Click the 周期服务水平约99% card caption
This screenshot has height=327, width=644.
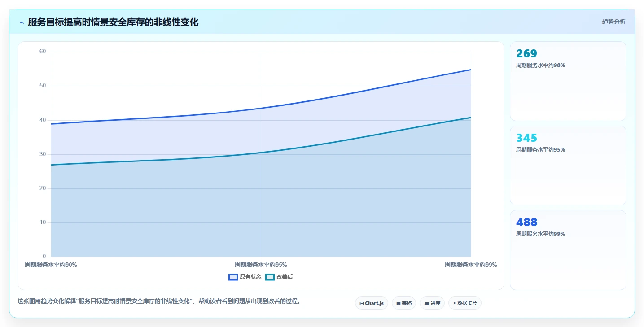[540, 234]
